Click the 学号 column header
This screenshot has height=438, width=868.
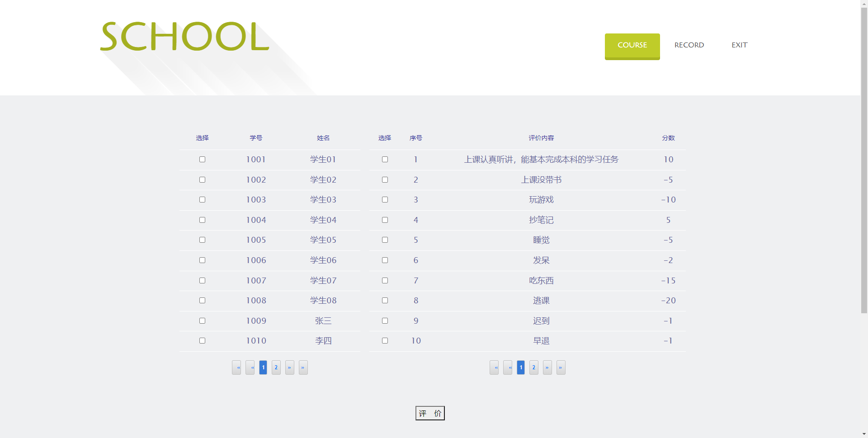click(x=256, y=138)
